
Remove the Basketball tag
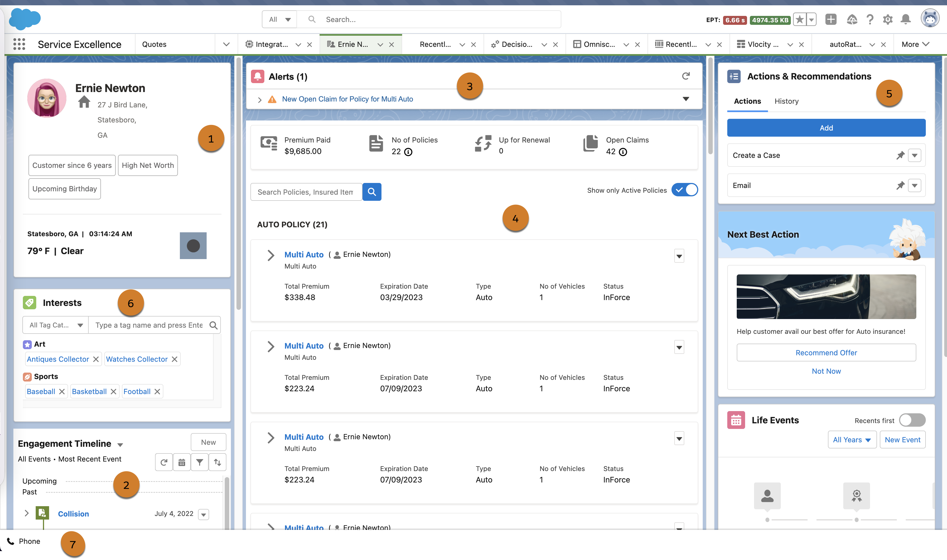[x=113, y=392]
